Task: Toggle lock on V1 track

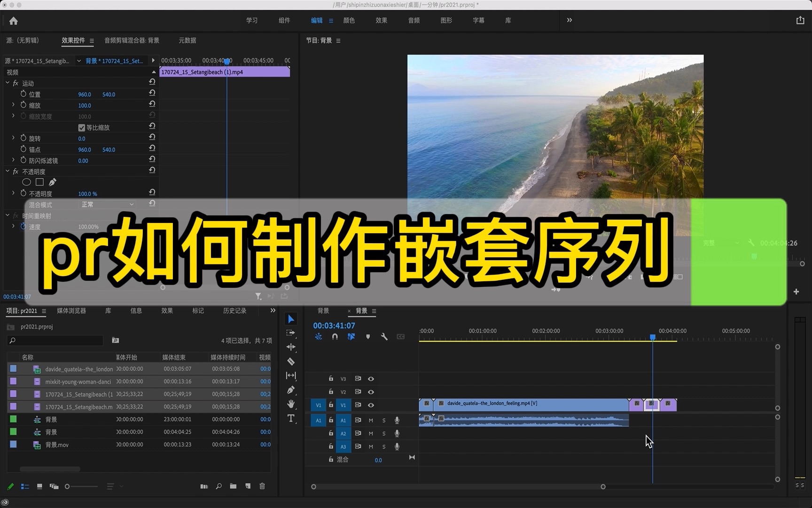Action: 331,405
